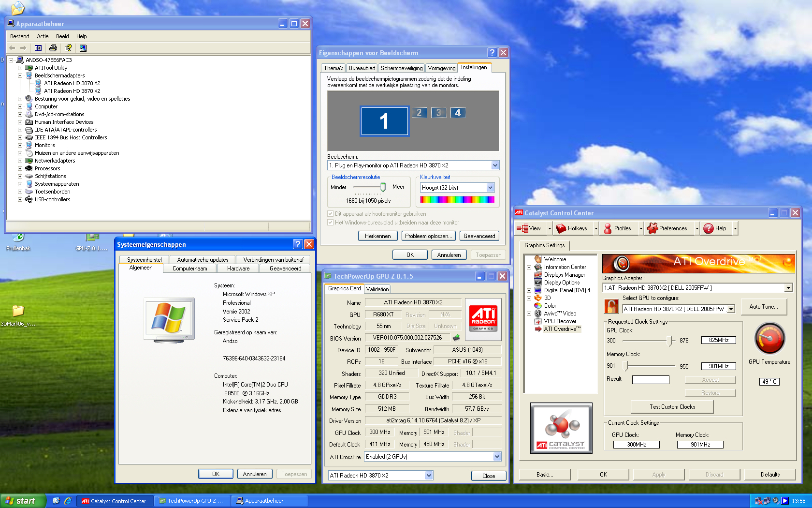This screenshot has height=508, width=812.
Task: Switch to the Schermbeveiliging tab
Action: 402,68
